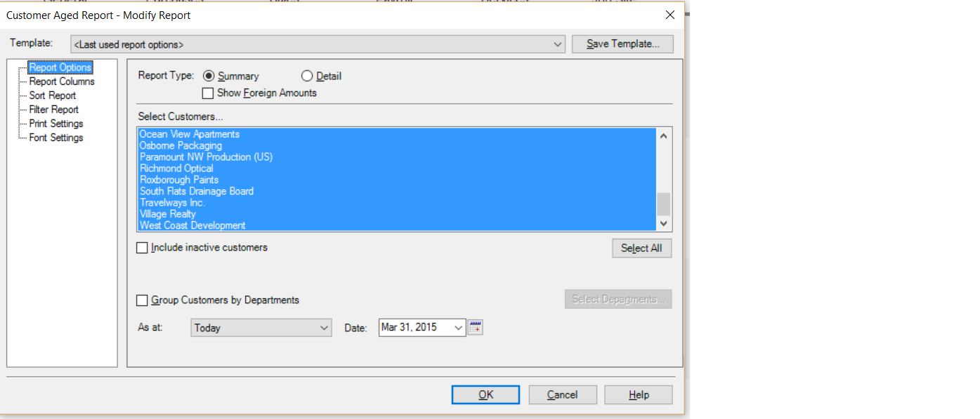Open the calendar picker icon beside Date
Viewport: 980px width, 419px height.
[x=476, y=327]
